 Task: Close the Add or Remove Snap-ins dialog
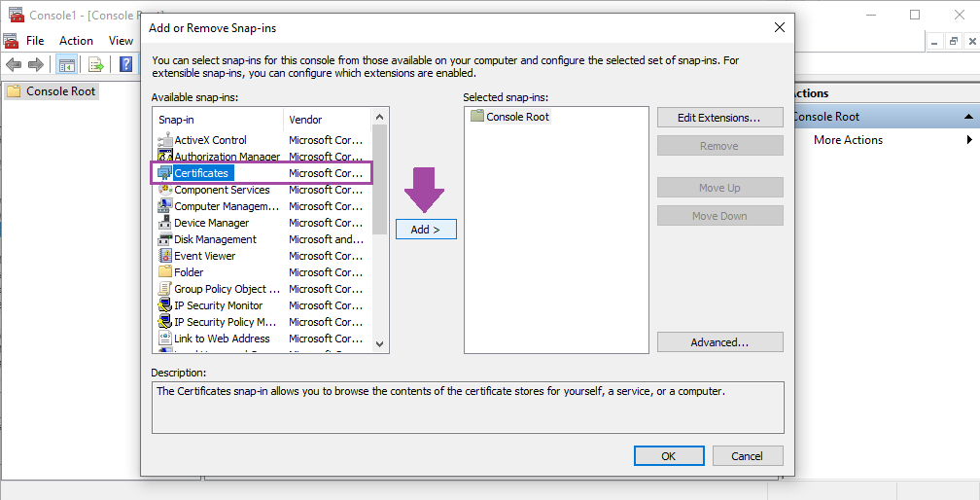pos(780,27)
